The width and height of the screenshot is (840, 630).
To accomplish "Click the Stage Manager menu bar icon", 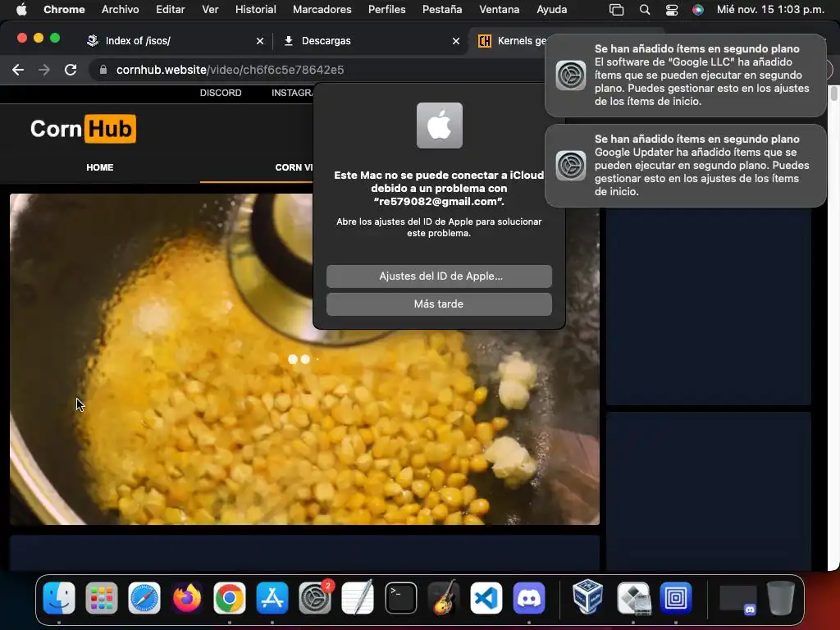I will [x=617, y=10].
